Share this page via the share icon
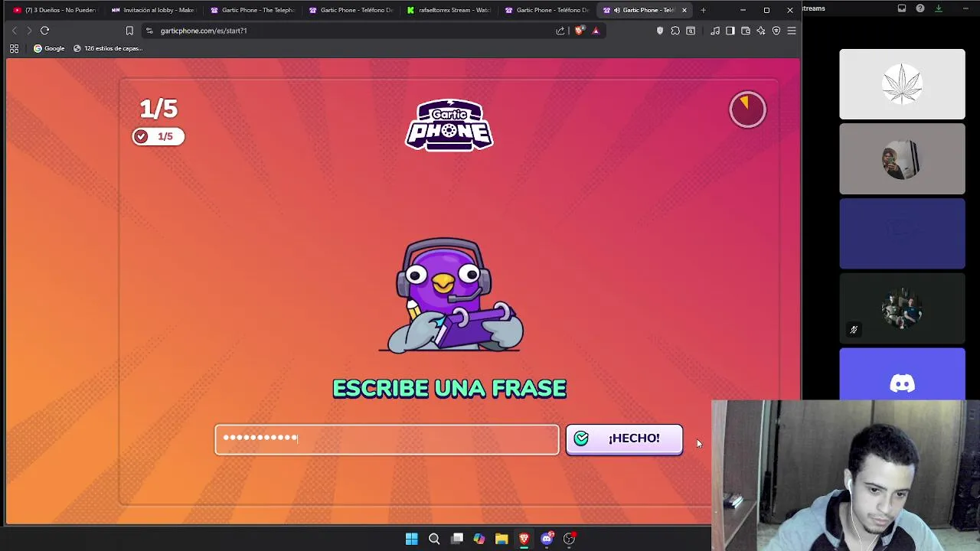This screenshot has width=980, height=551. [560, 31]
